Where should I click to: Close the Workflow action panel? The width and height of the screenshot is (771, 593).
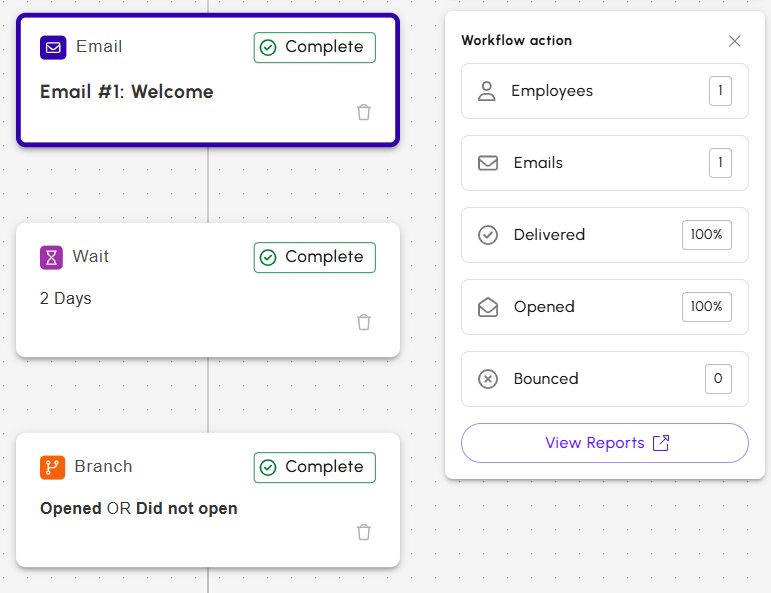tap(735, 41)
